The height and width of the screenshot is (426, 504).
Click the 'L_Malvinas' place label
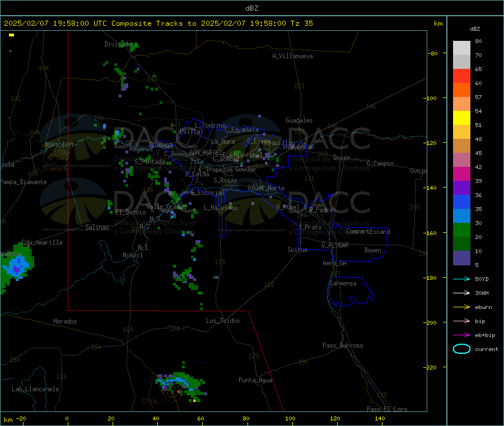tap(221, 208)
